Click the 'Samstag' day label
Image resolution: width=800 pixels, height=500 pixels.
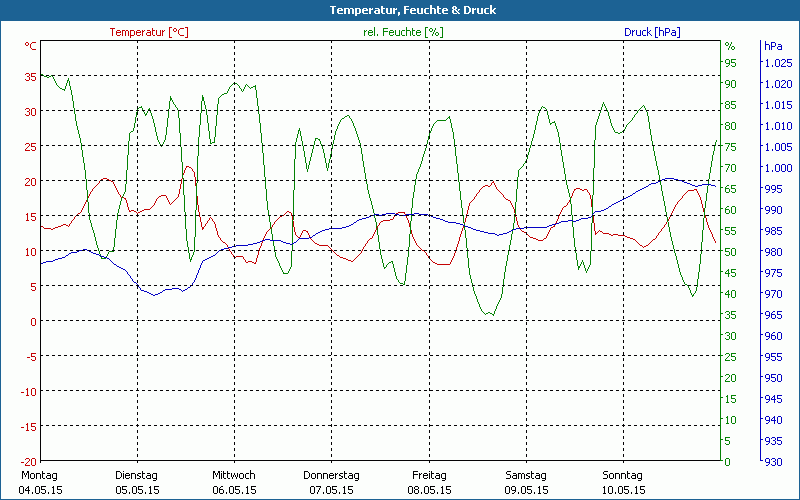tap(526, 475)
